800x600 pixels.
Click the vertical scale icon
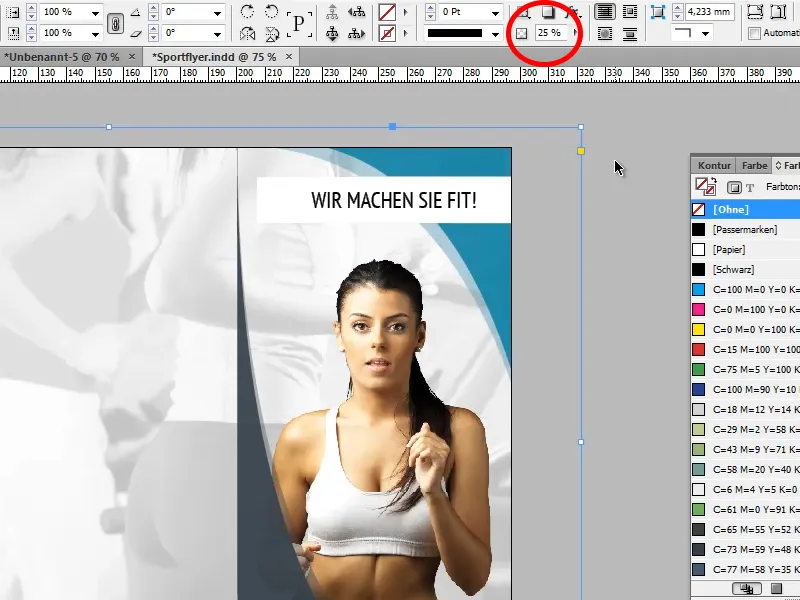point(13,34)
